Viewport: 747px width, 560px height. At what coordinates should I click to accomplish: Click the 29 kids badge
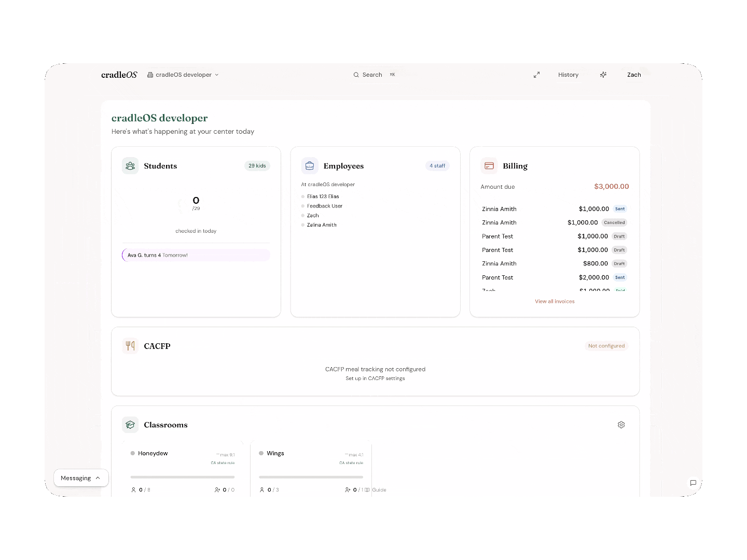pos(257,166)
